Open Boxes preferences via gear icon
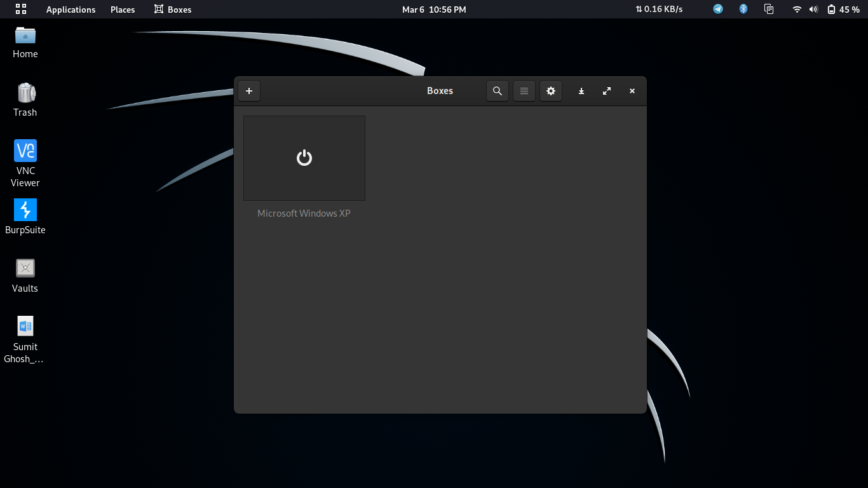Screen dimensions: 868x488 click(x=551, y=91)
